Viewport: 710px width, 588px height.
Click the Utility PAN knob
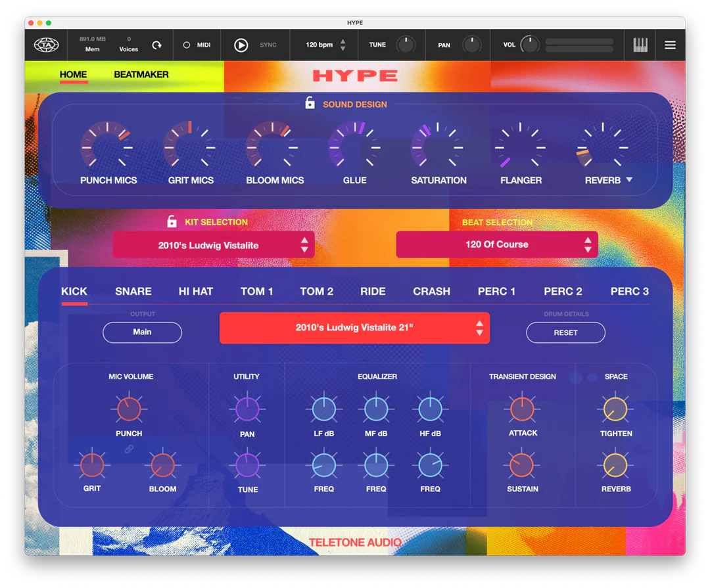pyautogui.click(x=247, y=409)
